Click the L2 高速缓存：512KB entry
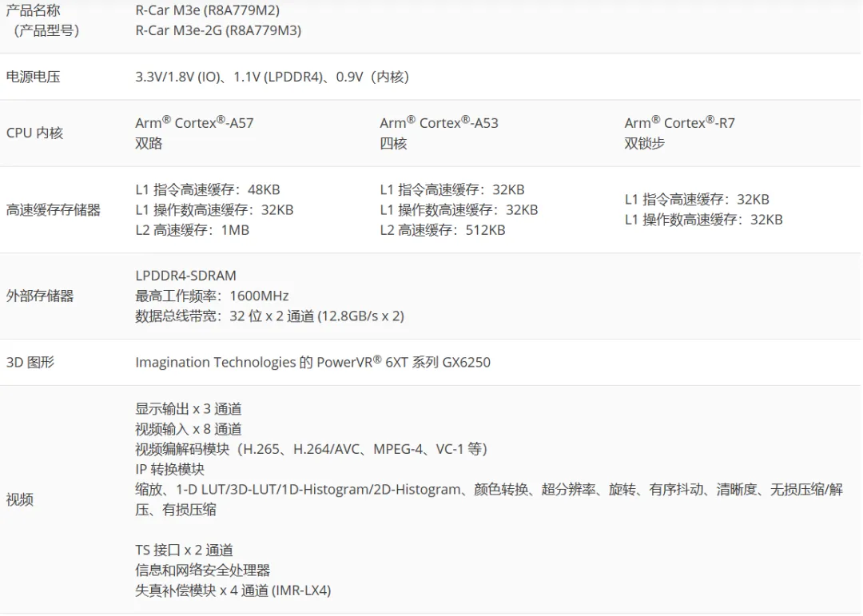 tap(443, 230)
